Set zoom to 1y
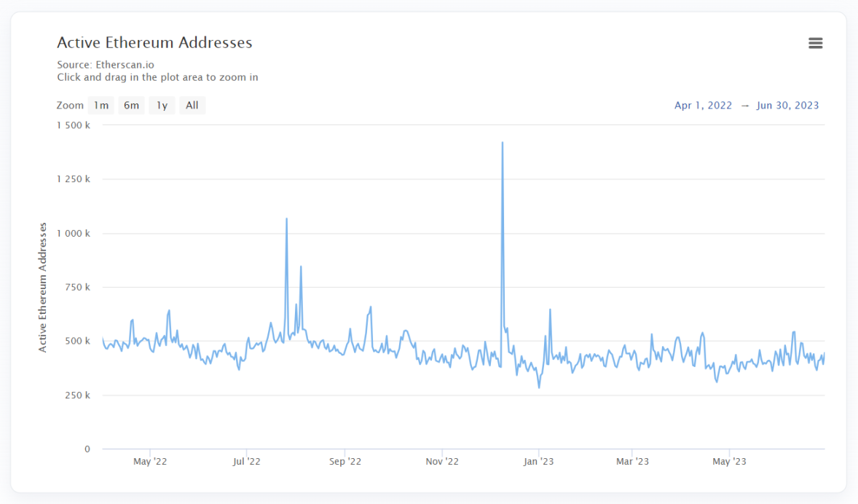 point(162,106)
